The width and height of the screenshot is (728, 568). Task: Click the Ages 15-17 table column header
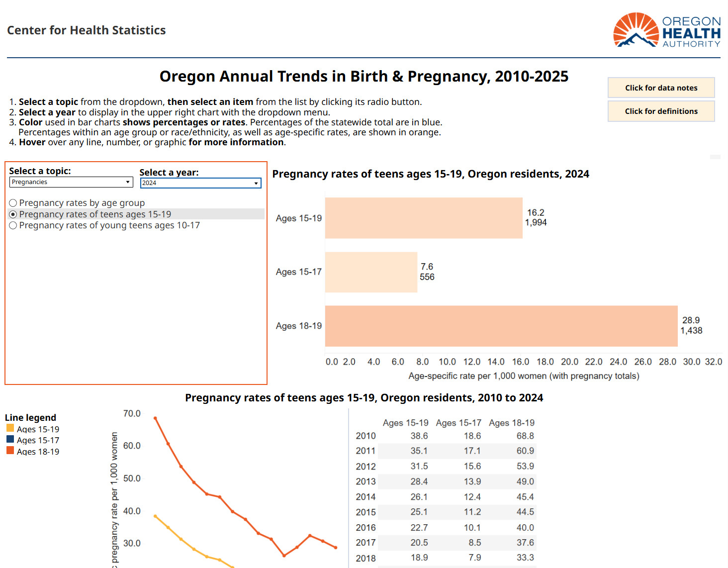[x=458, y=423]
